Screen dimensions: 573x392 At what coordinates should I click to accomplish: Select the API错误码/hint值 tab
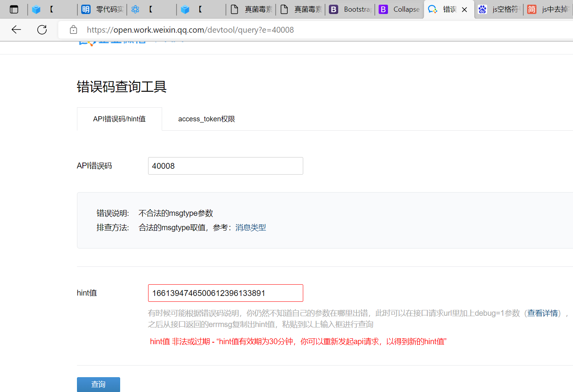[119, 119]
